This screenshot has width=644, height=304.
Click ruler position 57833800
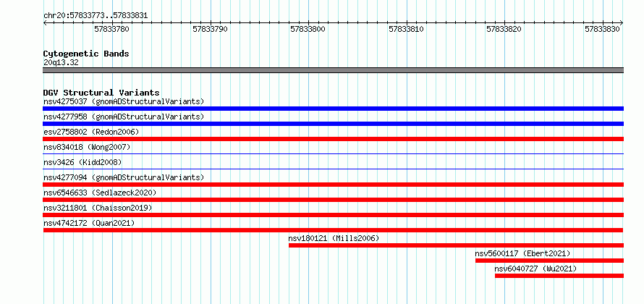click(308, 29)
